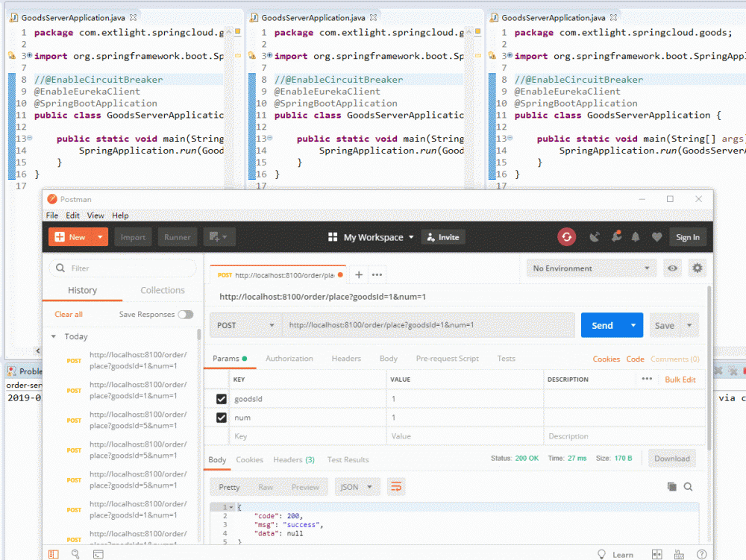Toggle the wrap lines icon in response

[x=395, y=487]
